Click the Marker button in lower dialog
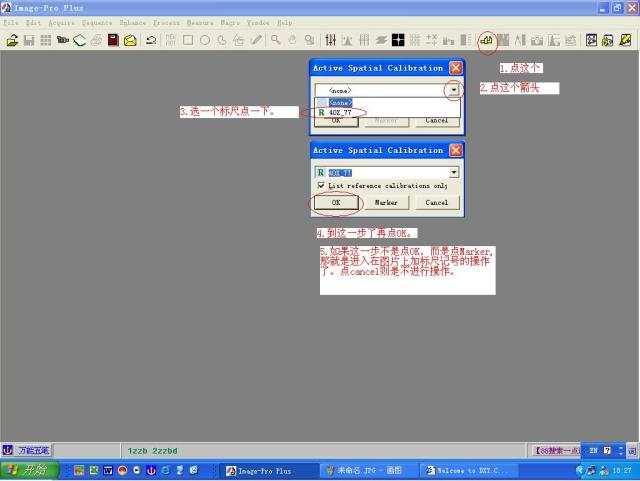Screen dimensions: 640x481 [386, 202]
